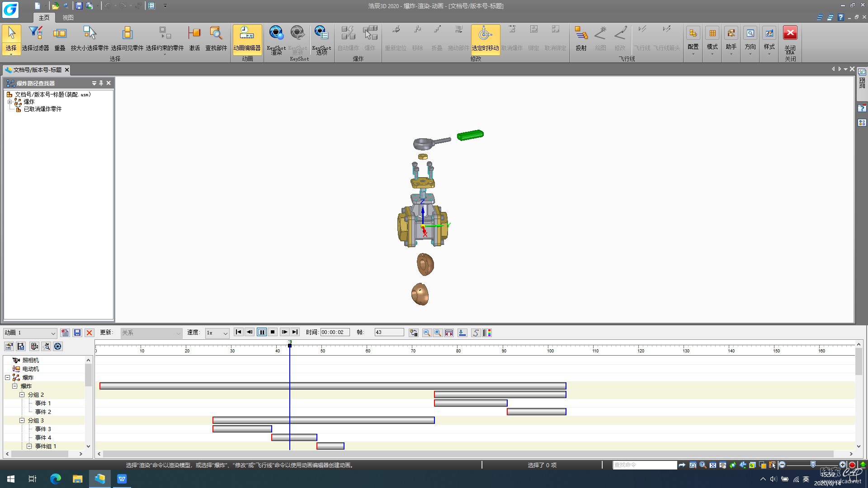
Task: Stop the animation playback
Action: 273,332
